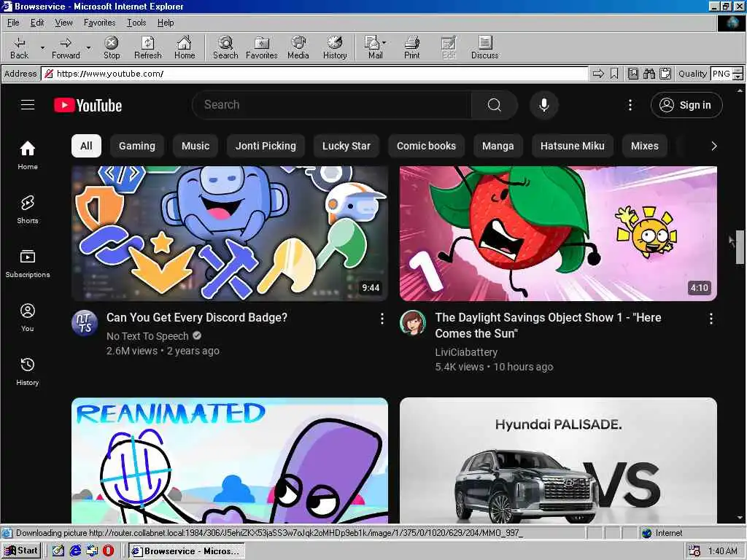Select the Lucky Star chip
Viewport: 747px width, 560px height.
(347, 146)
